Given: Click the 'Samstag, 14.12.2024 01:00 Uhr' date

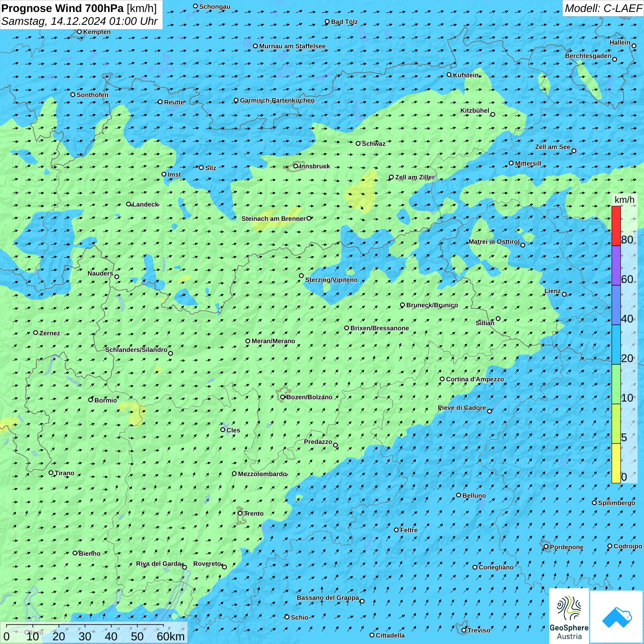Looking at the screenshot, I should [x=80, y=21].
